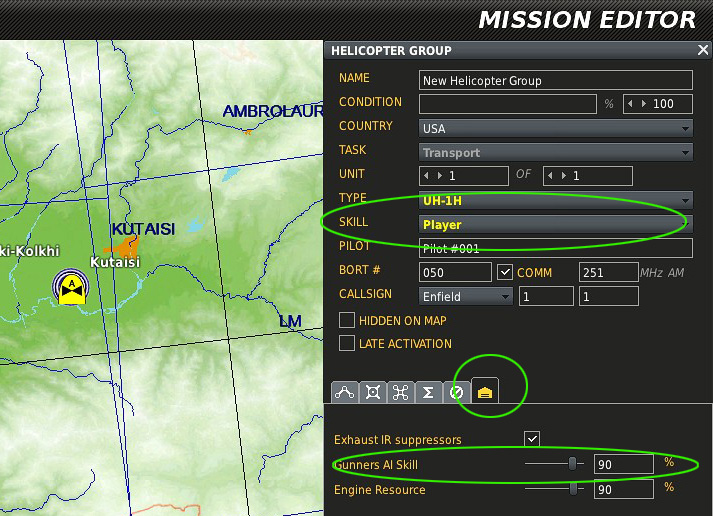Image resolution: width=713 pixels, height=516 pixels.
Task: Select the yellow helicopter unit on map
Action: [x=71, y=288]
